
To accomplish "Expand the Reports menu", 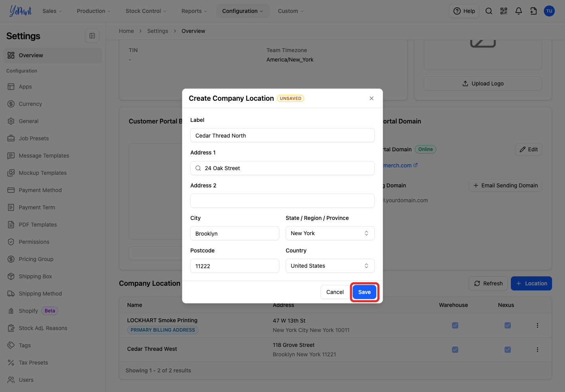I will point(194,11).
